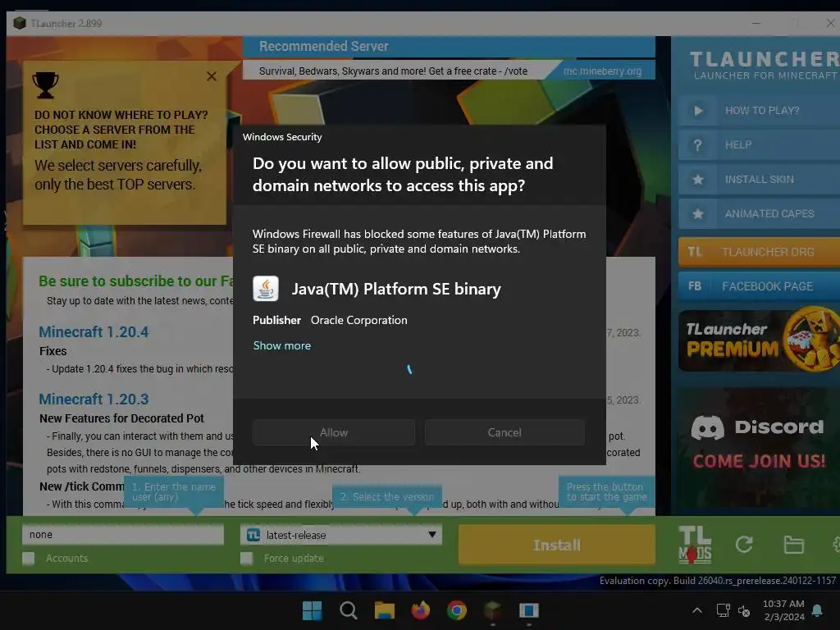Click the Install Skin star icon
The width and height of the screenshot is (840, 630).
(x=698, y=180)
